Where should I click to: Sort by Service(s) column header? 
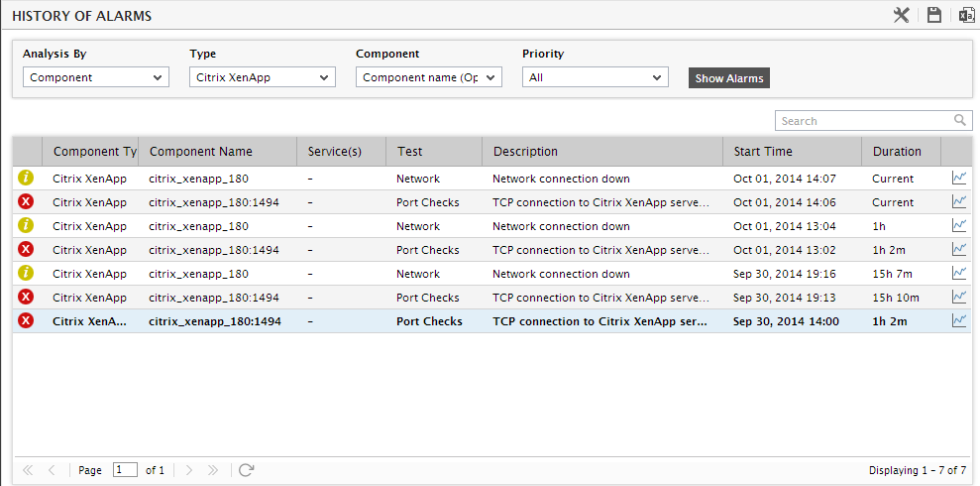[x=342, y=152]
